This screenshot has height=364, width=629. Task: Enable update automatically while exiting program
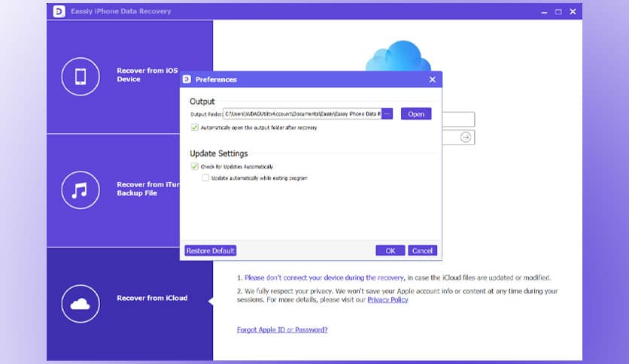click(205, 177)
